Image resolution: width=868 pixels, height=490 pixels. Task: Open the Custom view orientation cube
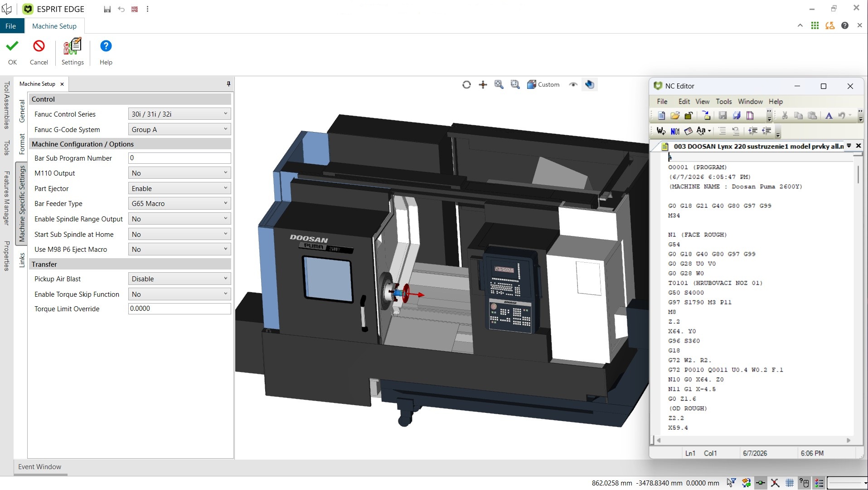point(543,84)
